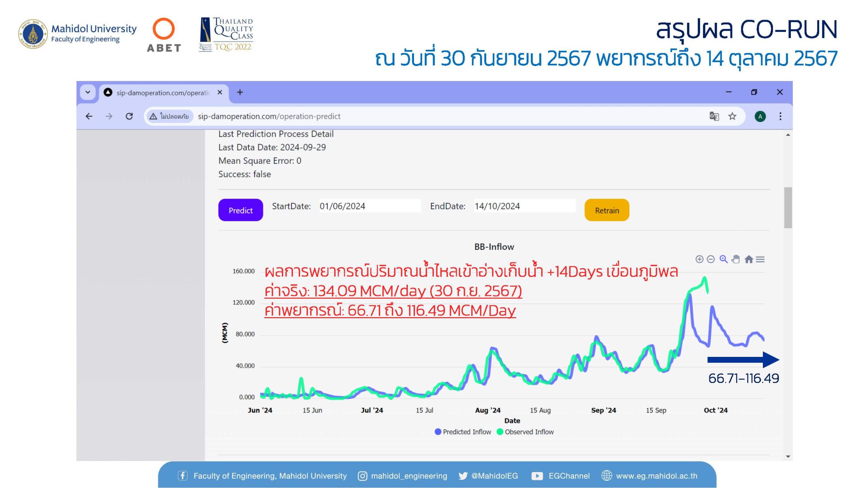This screenshot has height=488, width=868.
Task: Click the address bar URL
Action: click(x=269, y=116)
